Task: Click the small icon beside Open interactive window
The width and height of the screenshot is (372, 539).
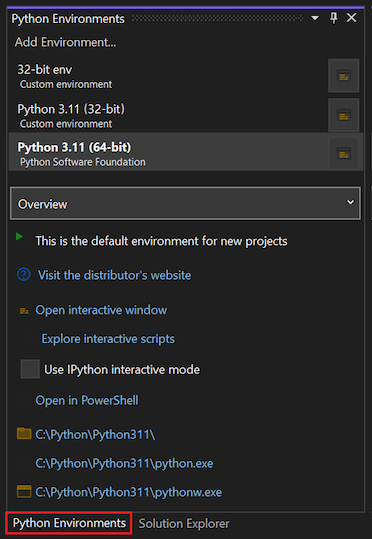Action: [24, 311]
